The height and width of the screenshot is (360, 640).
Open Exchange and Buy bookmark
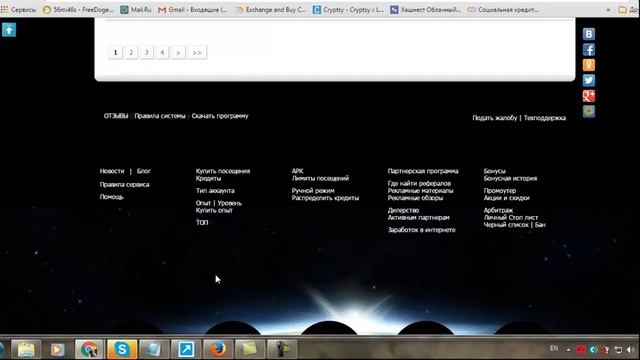271,9
